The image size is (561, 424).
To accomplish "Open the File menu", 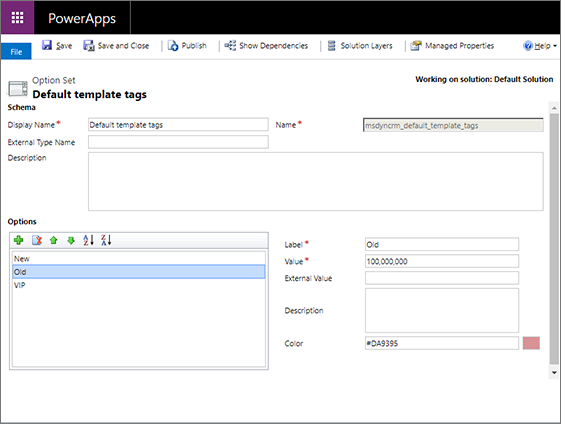I will (16, 52).
